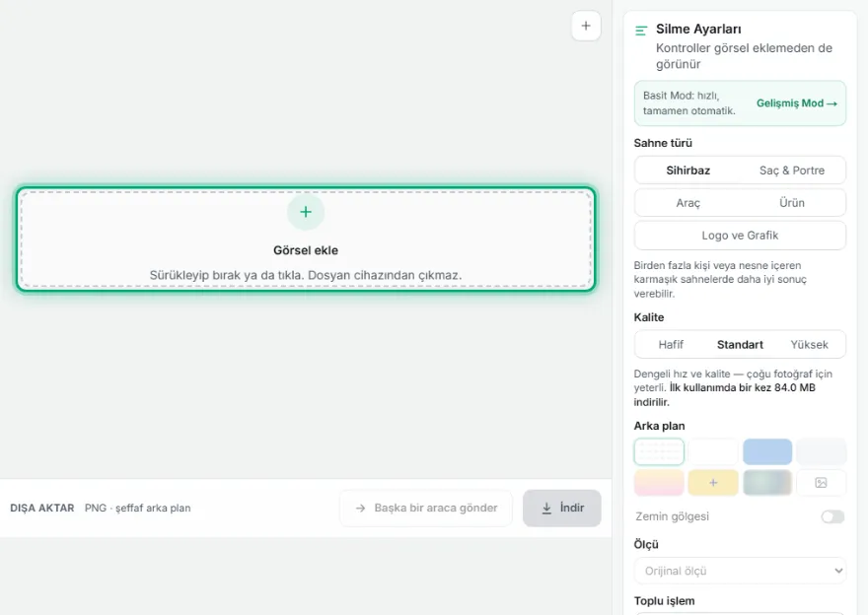Image resolution: width=868 pixels, height=615 pixels.
Task: Set quality to Standart
Action: pyautogui.click(x=740, y=345)
